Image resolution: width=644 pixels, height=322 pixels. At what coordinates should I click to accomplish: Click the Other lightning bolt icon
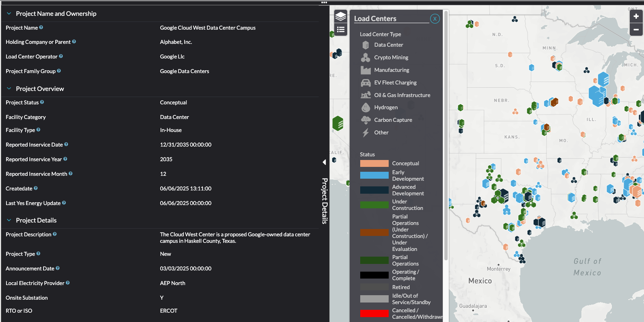click(x=366, y=133)
